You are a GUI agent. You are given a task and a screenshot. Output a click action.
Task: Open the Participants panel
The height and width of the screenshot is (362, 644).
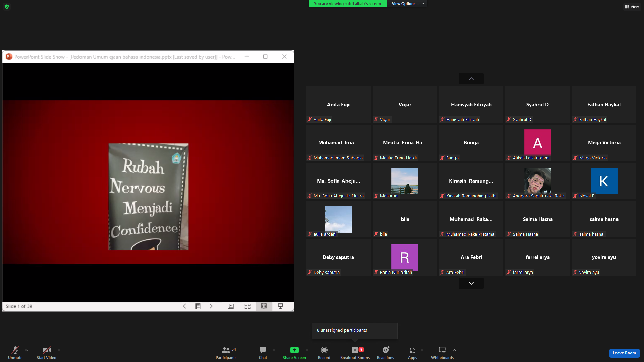coord(226,353)
